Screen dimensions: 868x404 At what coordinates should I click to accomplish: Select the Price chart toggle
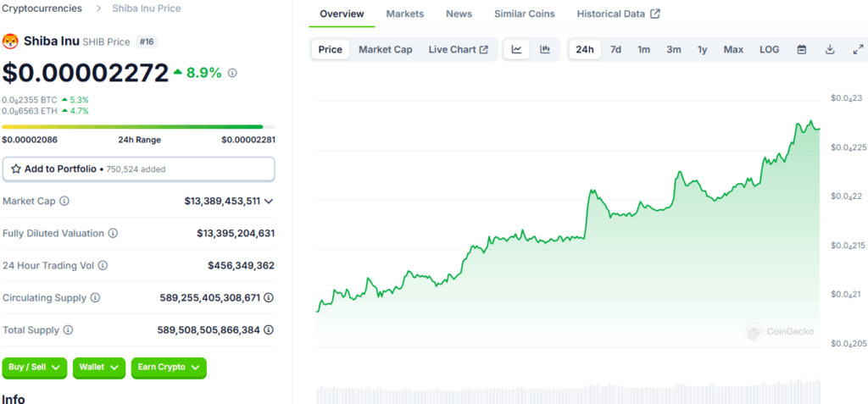(x=331, y=50)
